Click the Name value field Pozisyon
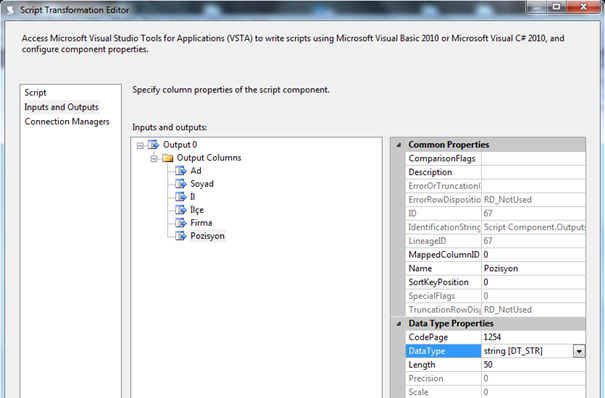 (x=533, y=269)
